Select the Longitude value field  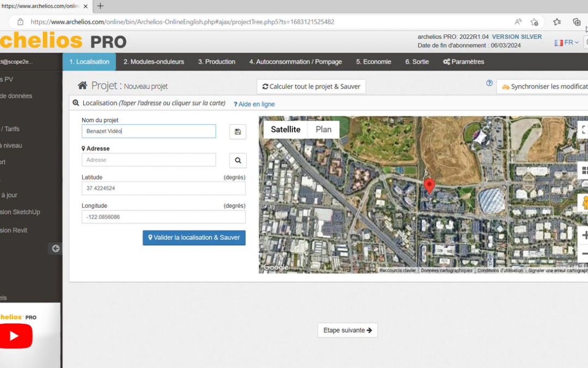(x=163, y=217)
